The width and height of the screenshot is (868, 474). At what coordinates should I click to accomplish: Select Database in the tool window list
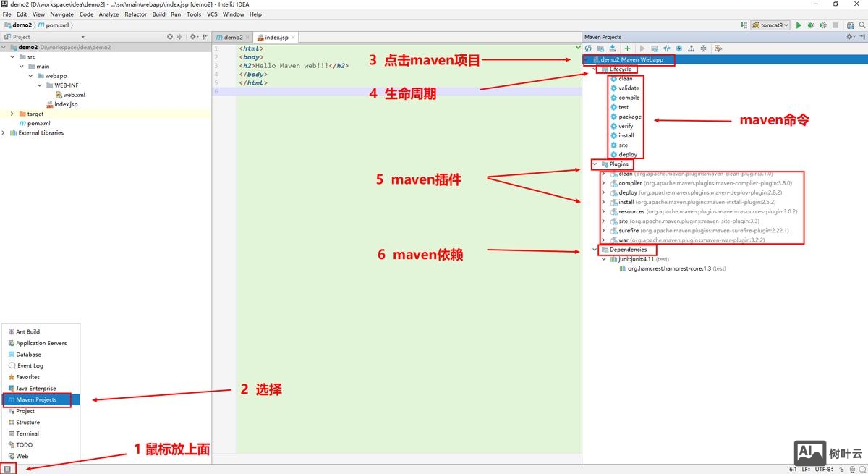pos(28,355)
